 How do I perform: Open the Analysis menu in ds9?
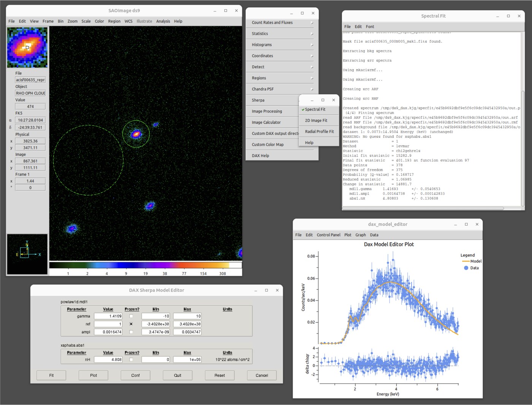coord(163,21)
